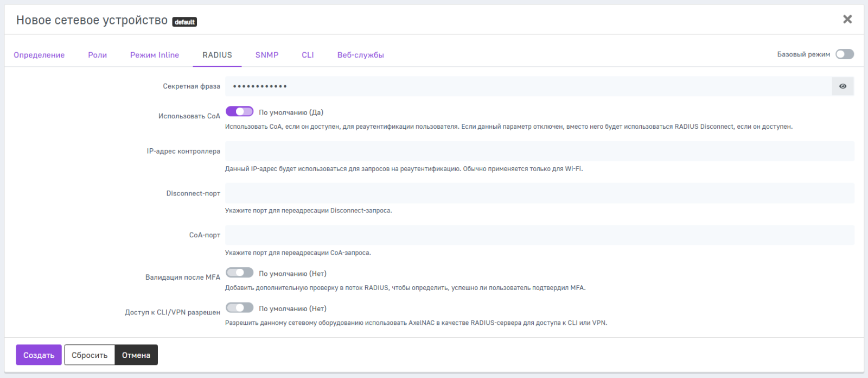
Task: Disable the Использовать CoA toggle
Action: 239,111
